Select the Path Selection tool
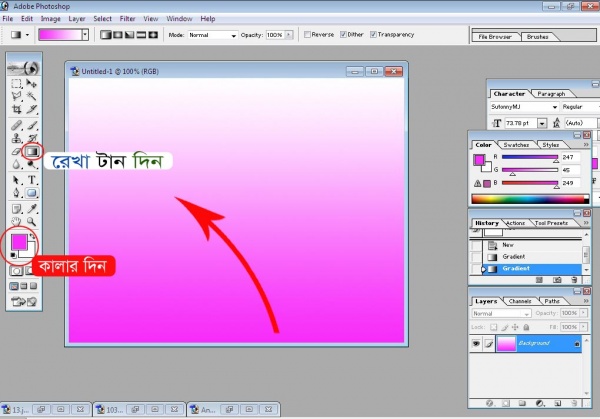Screen dimensions: 600x419 click(x=16, y=180)
